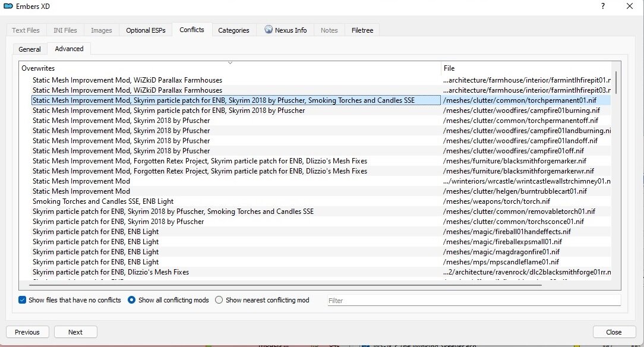Click the Filter input field
Viewport: 644px width, 347px height.
[x=474, y=301]
